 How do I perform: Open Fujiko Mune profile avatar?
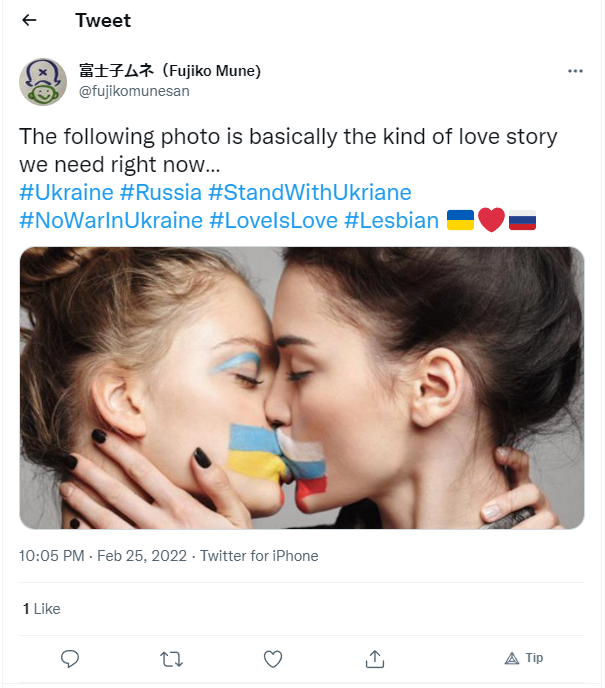coord(43,82)
